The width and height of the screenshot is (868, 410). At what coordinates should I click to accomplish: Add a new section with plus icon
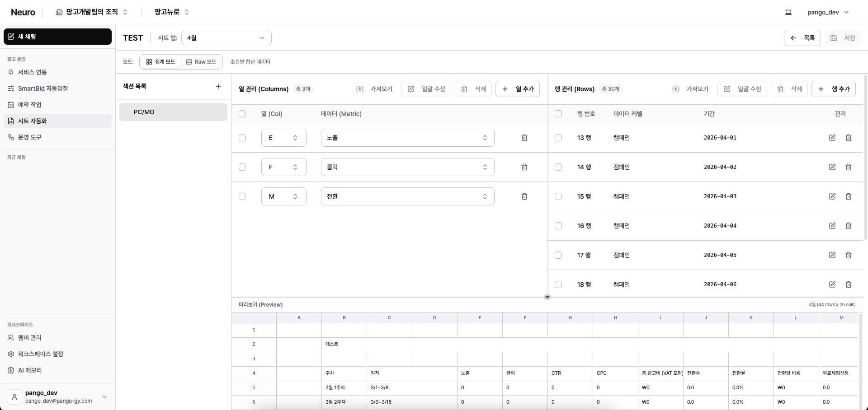(218, 86)
